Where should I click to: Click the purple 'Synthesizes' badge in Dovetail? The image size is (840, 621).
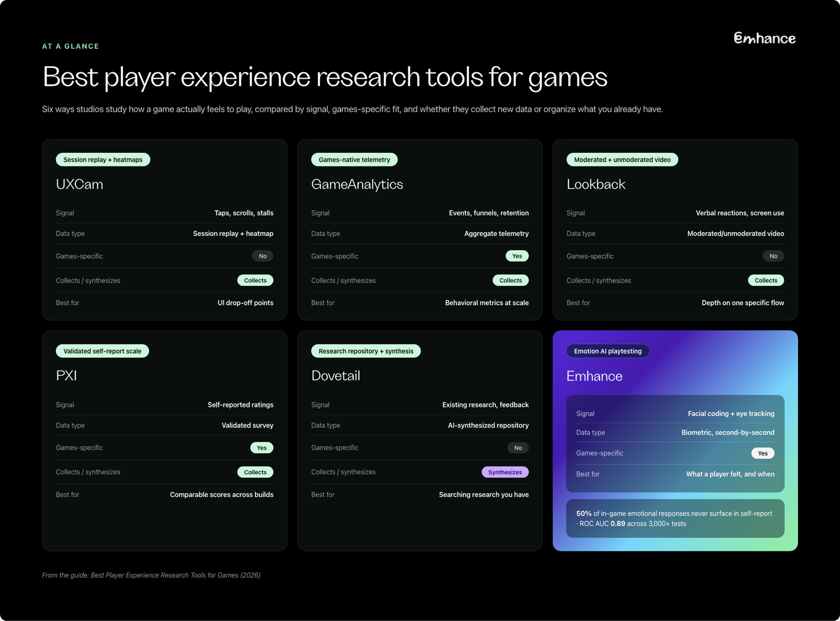[x=505, y=472]
